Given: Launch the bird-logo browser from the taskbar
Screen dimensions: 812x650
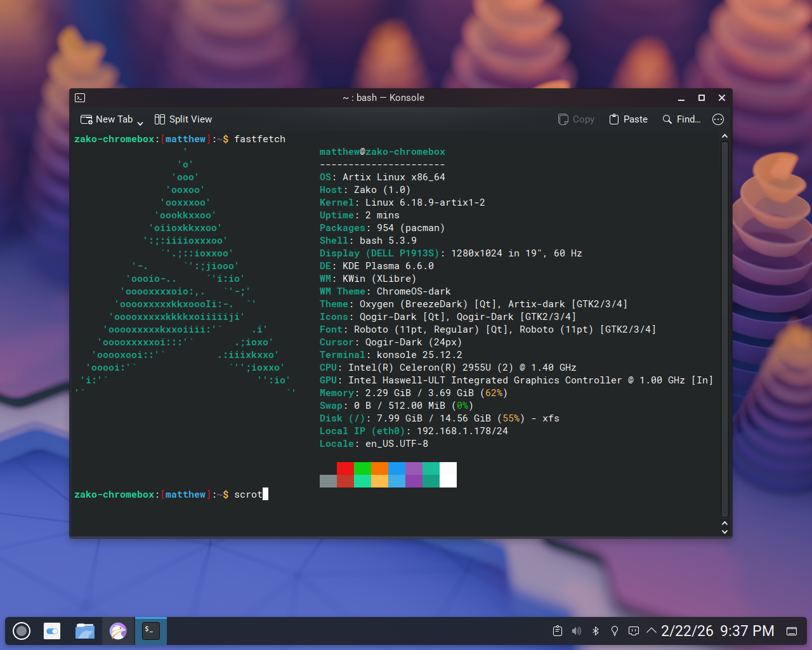Looking at the screenshot, I should [x=118, y=631].
